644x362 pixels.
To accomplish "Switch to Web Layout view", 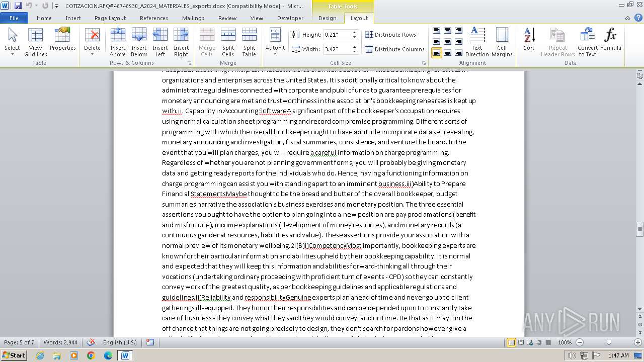I will pos(529,342).
